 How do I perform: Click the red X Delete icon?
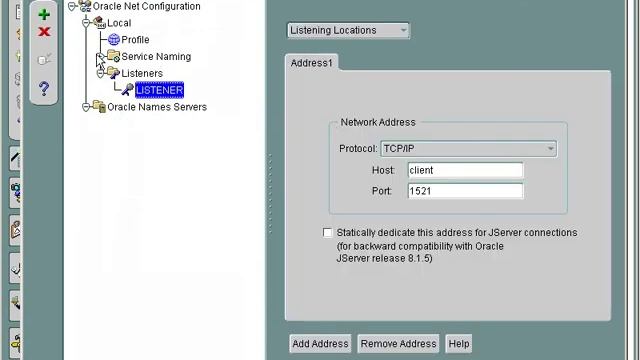pos(44,31)
